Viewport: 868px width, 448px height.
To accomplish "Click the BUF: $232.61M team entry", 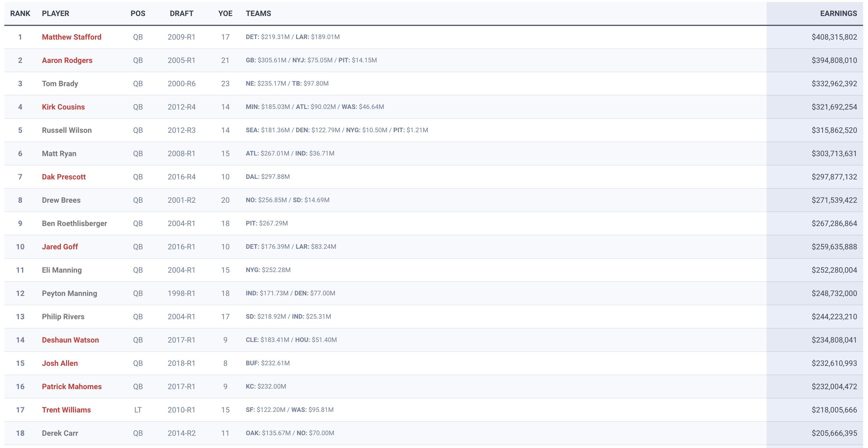I will click(x=268, y=363).
